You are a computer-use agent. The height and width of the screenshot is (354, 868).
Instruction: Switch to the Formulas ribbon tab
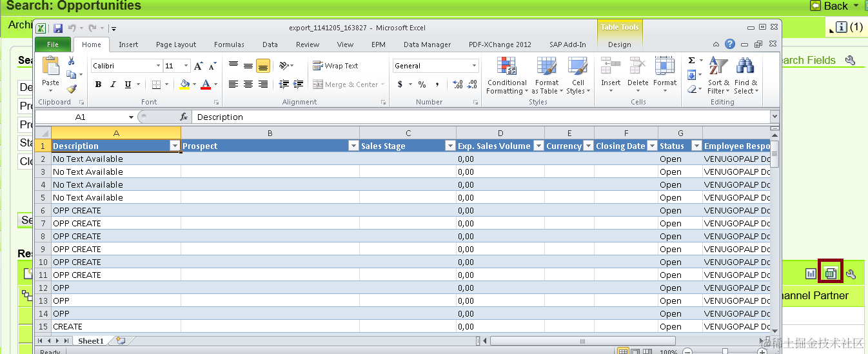229,44
